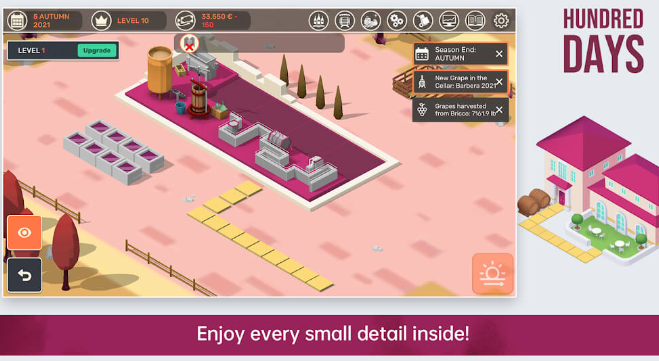Close the New Grape in Cellar notification
This screenshot has width=659, height=361.
[499, 82]
